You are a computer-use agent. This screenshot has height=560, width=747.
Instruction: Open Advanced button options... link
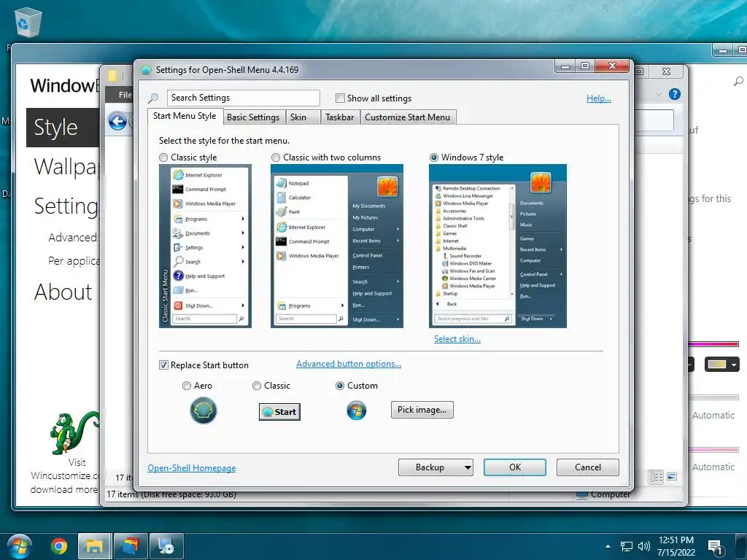[349, 364]
